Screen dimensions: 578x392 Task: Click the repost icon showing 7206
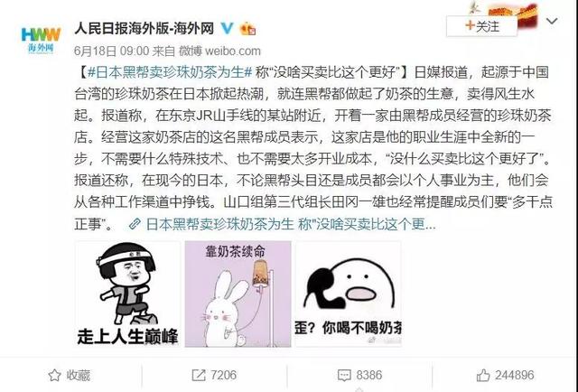[x=199, y=376]
